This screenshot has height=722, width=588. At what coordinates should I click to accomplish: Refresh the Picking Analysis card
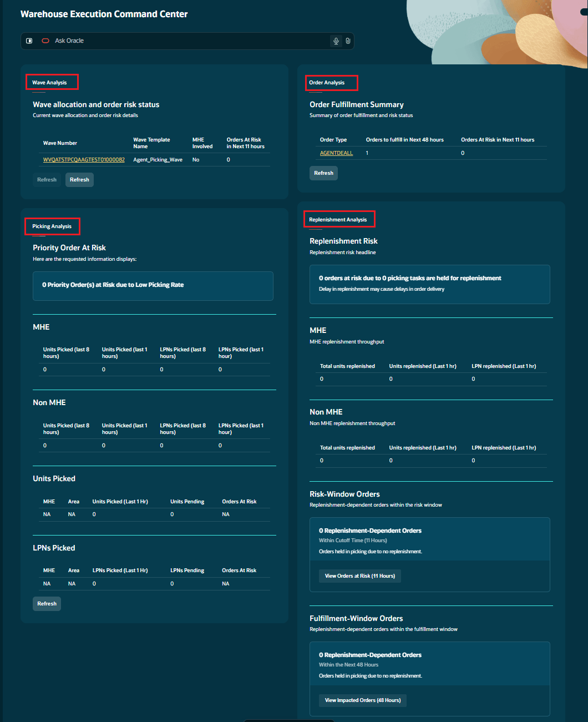(x=47, y=604)
